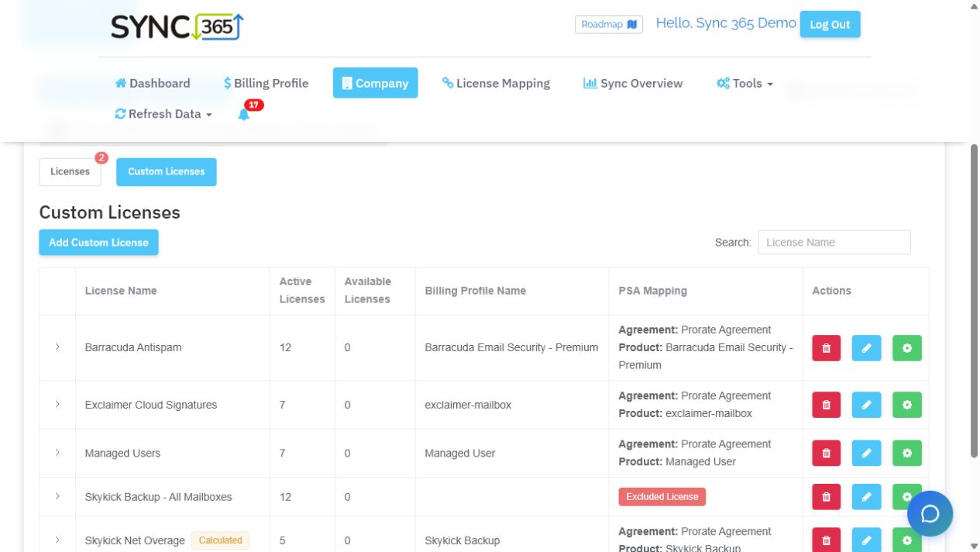Click the Add Custom License button
This screenshot has width=980, height=552.
(98, 243)
